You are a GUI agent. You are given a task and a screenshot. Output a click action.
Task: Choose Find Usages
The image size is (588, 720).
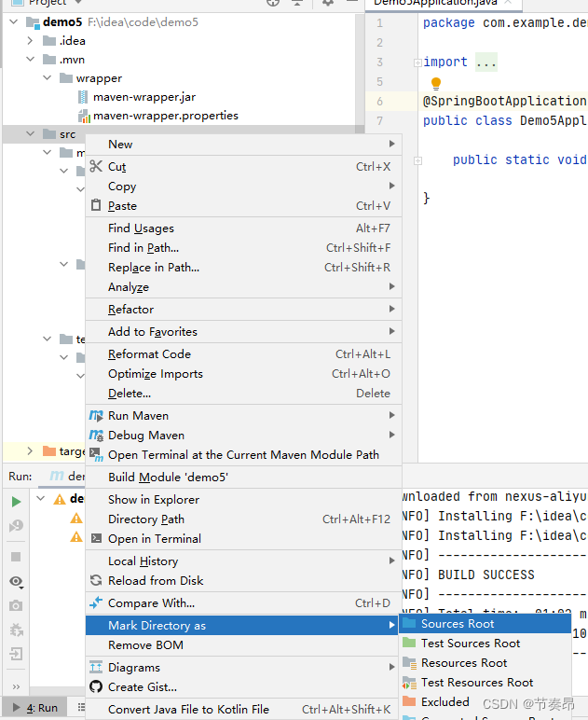click(243, 228)
